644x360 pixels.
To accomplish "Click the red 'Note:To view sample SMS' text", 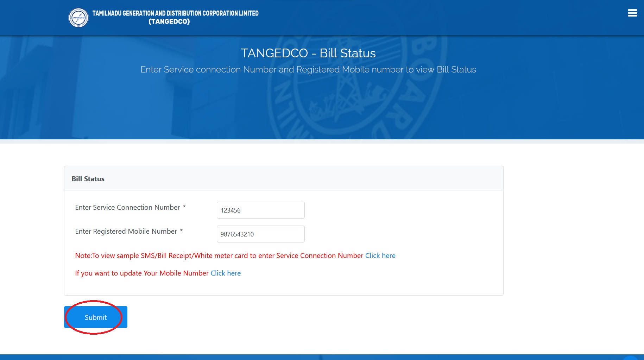I will [x=219, y=255].
